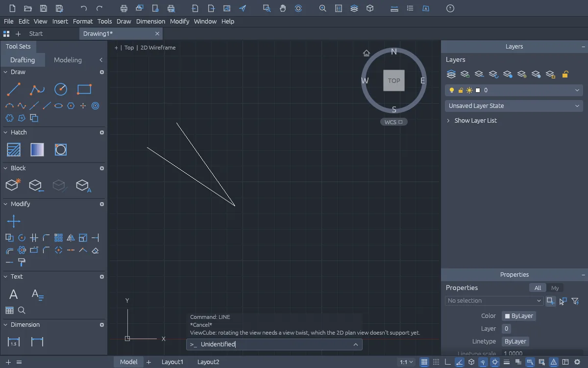Open the Modify menu
Viewport: 588px width, 368px height.
(x=179, y=22)
